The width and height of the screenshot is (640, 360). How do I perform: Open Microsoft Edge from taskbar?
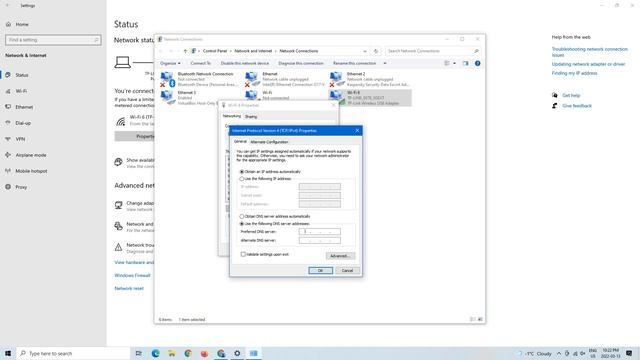click(156, 353)
